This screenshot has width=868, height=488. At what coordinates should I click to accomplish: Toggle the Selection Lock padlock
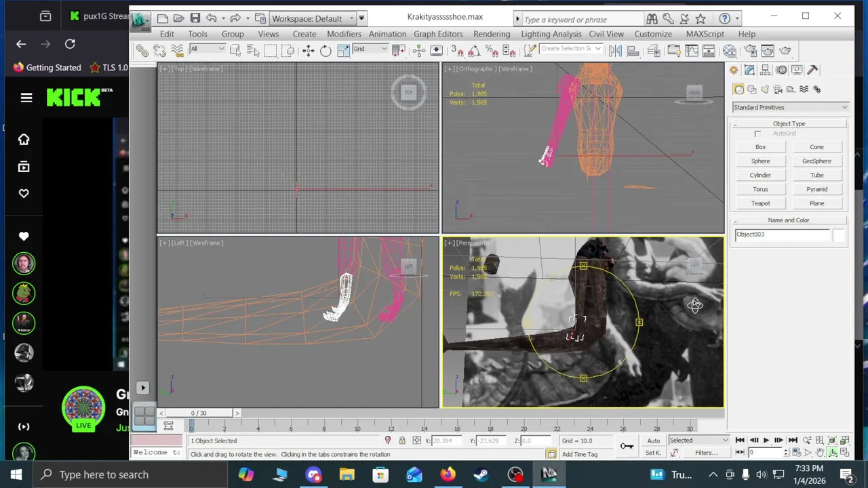[x=401, y=441]
